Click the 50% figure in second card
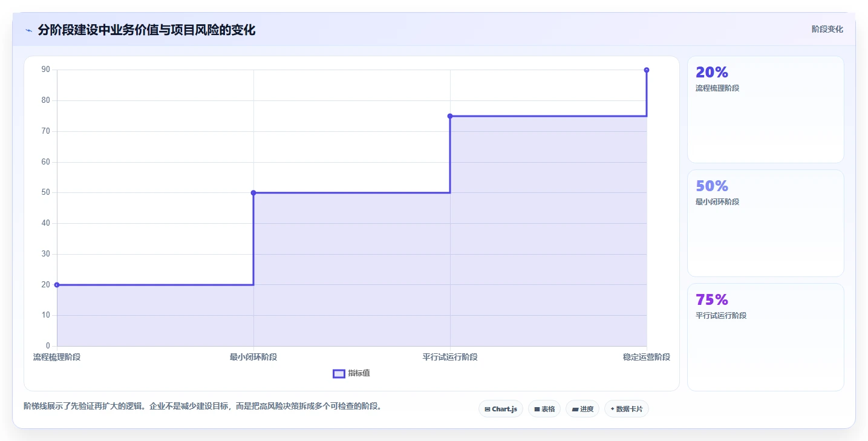 tap(712, 186)
